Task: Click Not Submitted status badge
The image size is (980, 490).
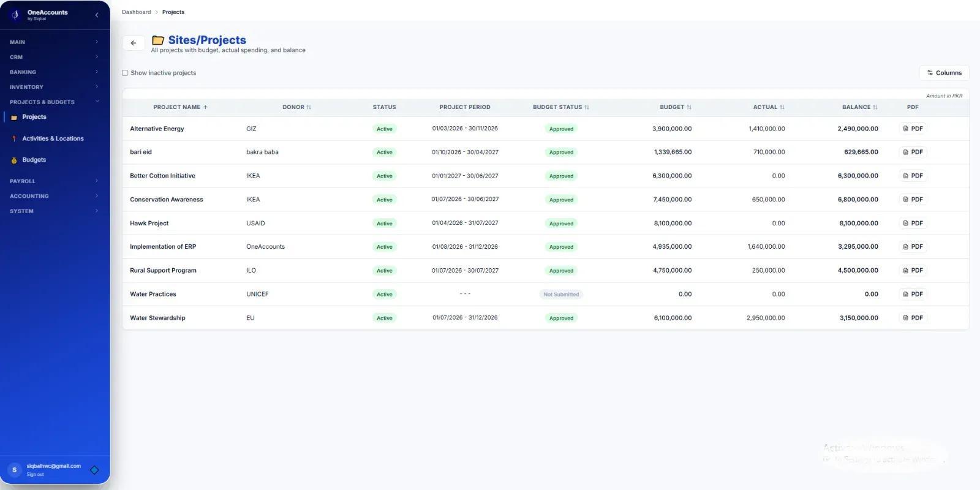Action: coord(561,295)
